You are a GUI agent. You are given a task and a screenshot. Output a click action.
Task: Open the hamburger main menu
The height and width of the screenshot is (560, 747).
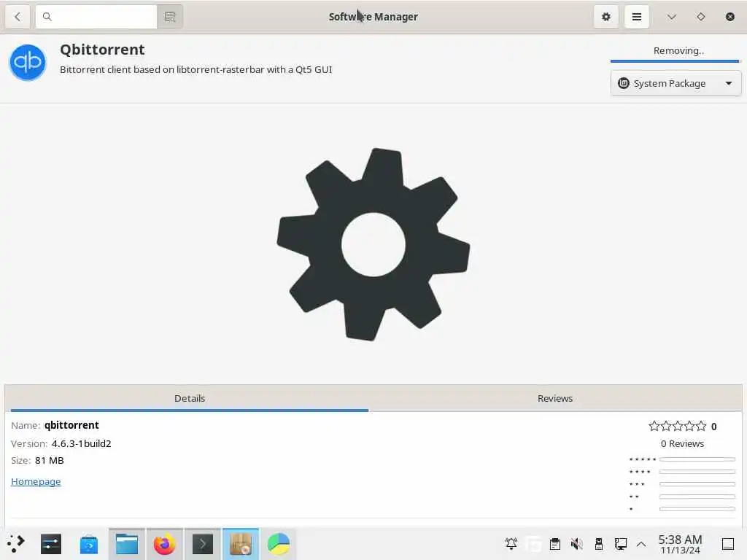coord(636,17)
